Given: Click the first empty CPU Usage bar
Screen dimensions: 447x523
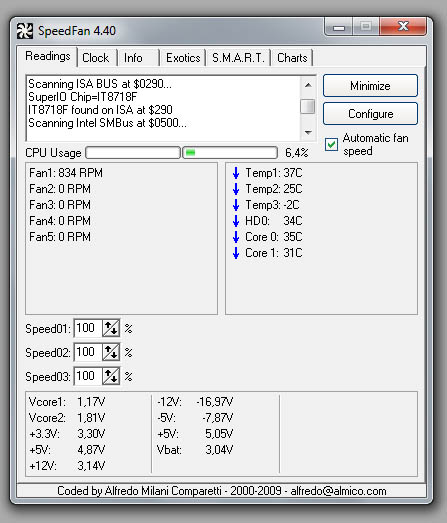Looking at the screenshot, I should coord(133,153).
